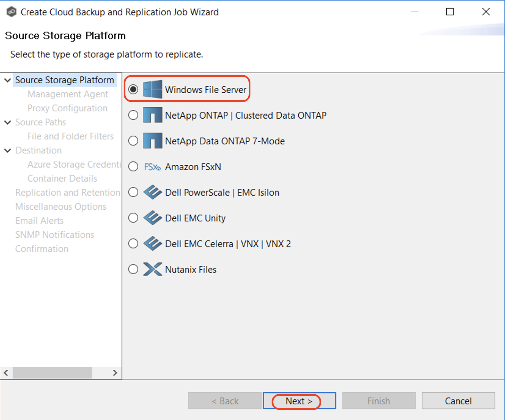
Task: Collapse the Source Storage Platform tree node
Action: pos(7,80)
